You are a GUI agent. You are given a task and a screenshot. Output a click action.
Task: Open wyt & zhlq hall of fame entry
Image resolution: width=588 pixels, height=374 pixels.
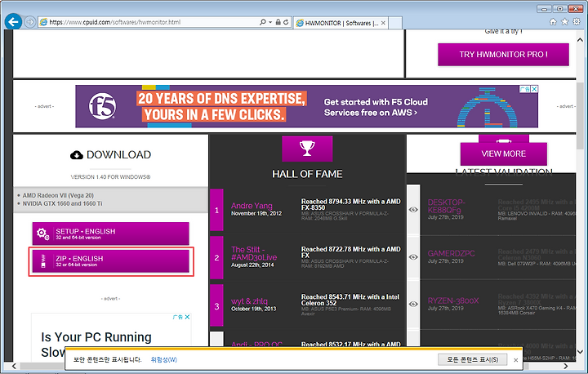coord(249,301)
